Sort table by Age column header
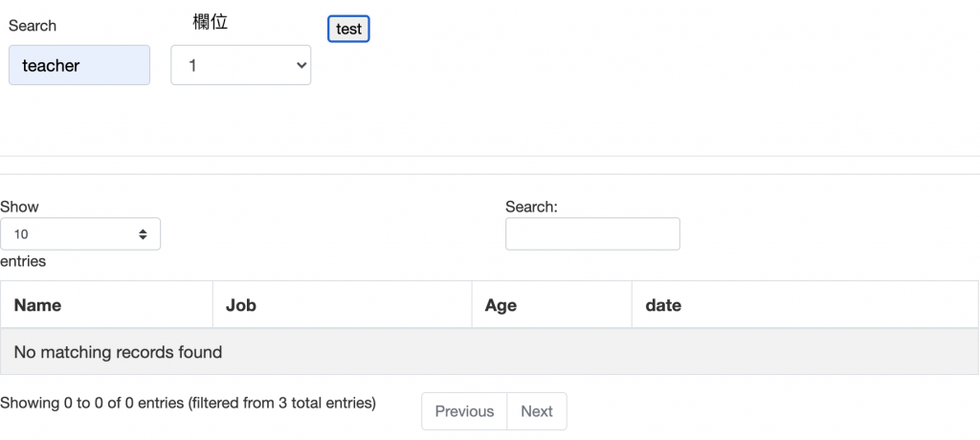 pyautogui.click(x=501, y=305)
